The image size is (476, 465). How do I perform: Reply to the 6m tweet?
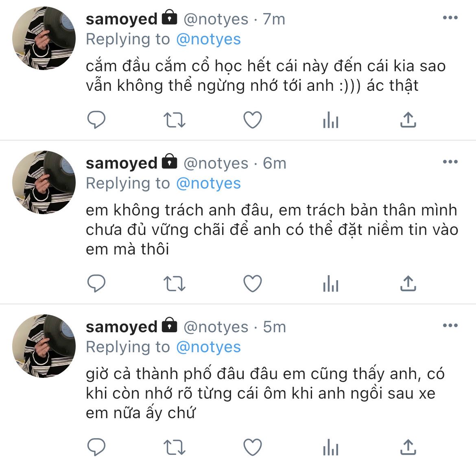click(x=96, y=283)
